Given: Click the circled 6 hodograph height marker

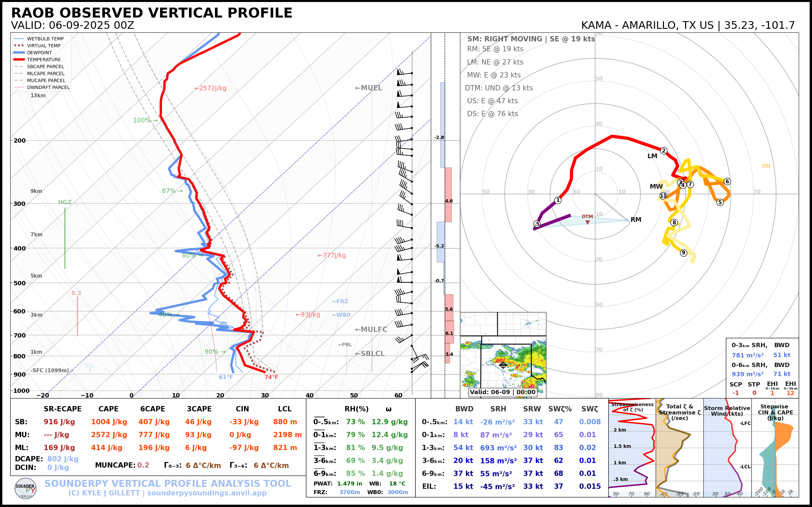Looking at the screenshot, I should pyautogui.click(x=727, y=181).
